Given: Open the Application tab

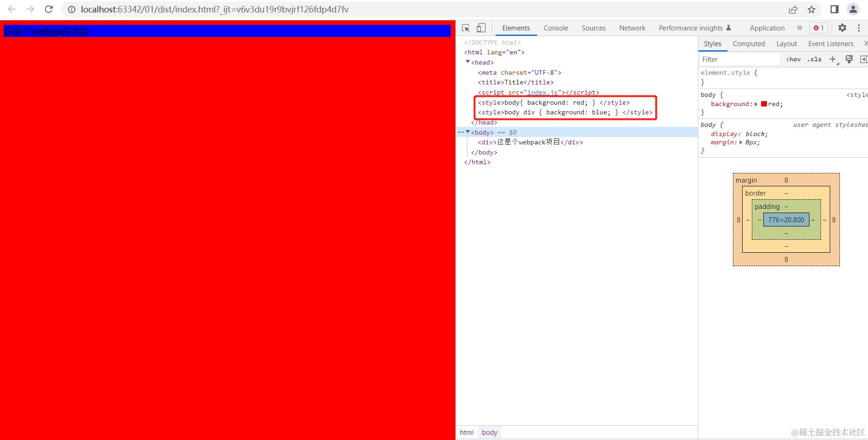Looking at the screenshot, I should (767, 28).
